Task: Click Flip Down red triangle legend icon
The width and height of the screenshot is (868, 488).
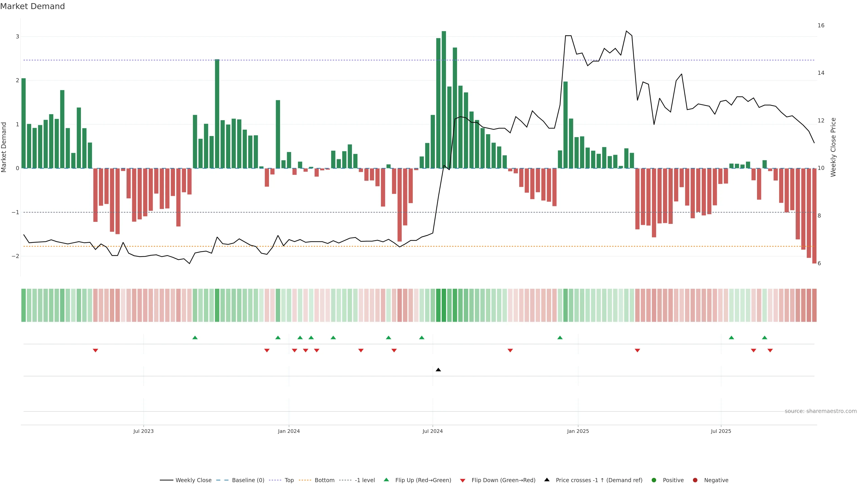Action: pos(463,481)
